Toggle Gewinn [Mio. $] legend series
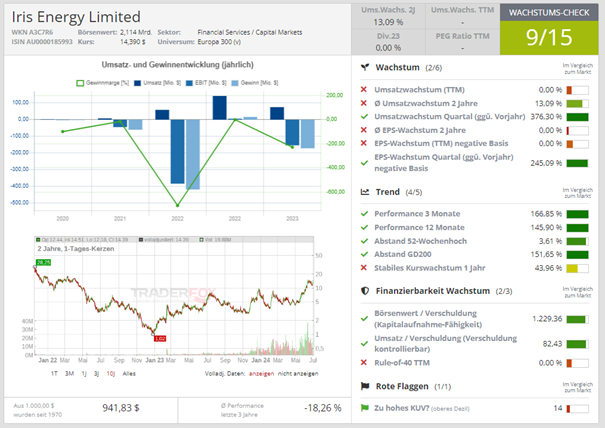 [x=255, y=83]
